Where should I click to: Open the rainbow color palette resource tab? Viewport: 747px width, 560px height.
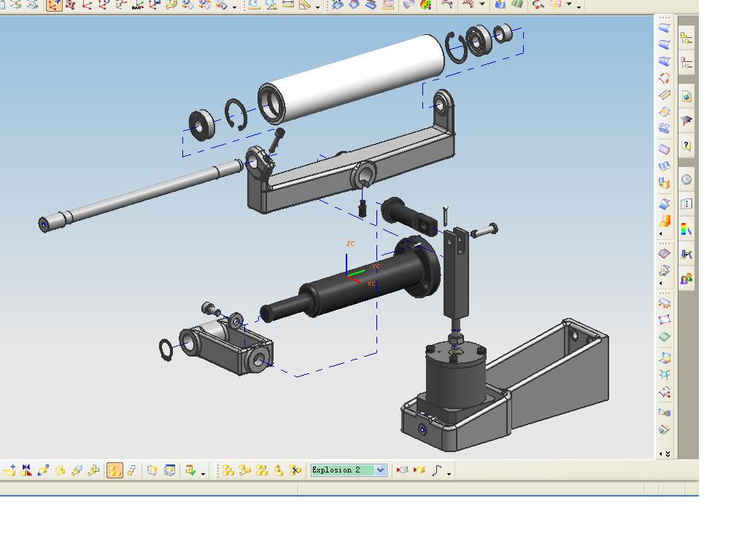point(686,229)
